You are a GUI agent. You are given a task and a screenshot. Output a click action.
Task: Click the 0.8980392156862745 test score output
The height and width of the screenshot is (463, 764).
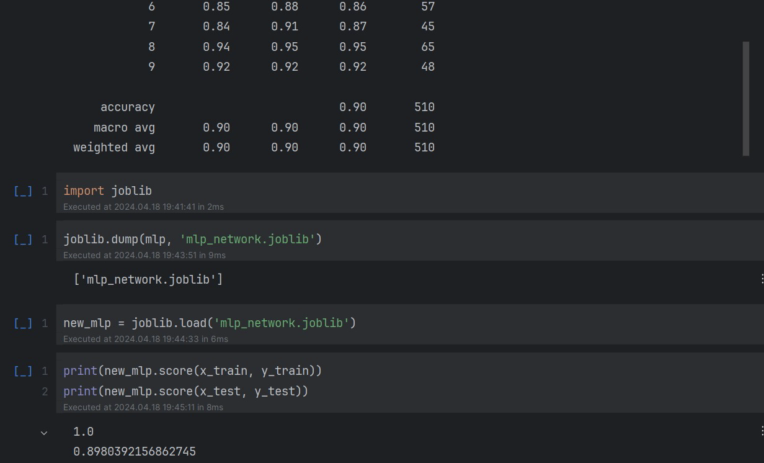click(134, 452)
